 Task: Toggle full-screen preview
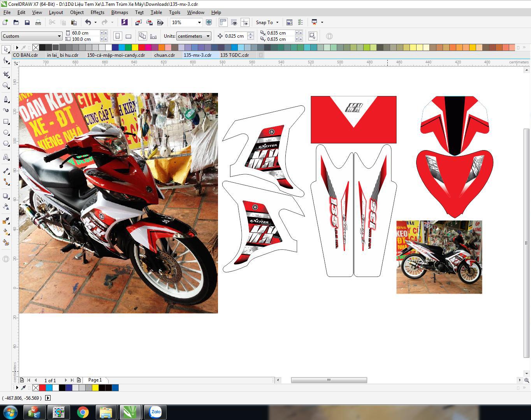[209, 23]
